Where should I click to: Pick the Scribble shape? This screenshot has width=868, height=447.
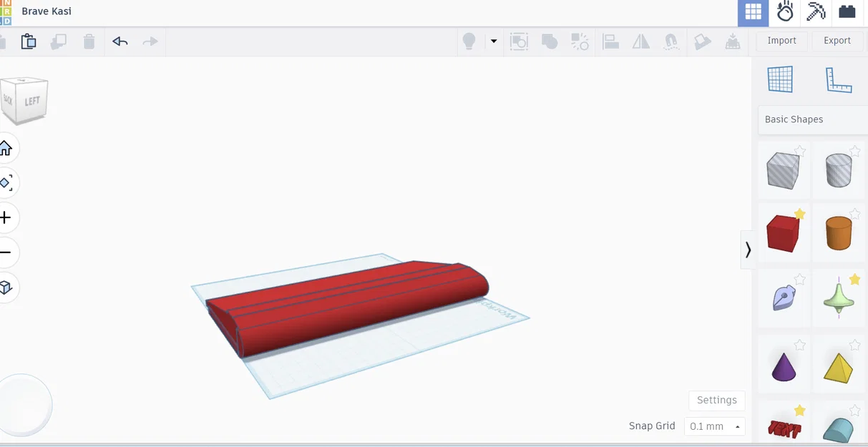[x=784, y=298]
